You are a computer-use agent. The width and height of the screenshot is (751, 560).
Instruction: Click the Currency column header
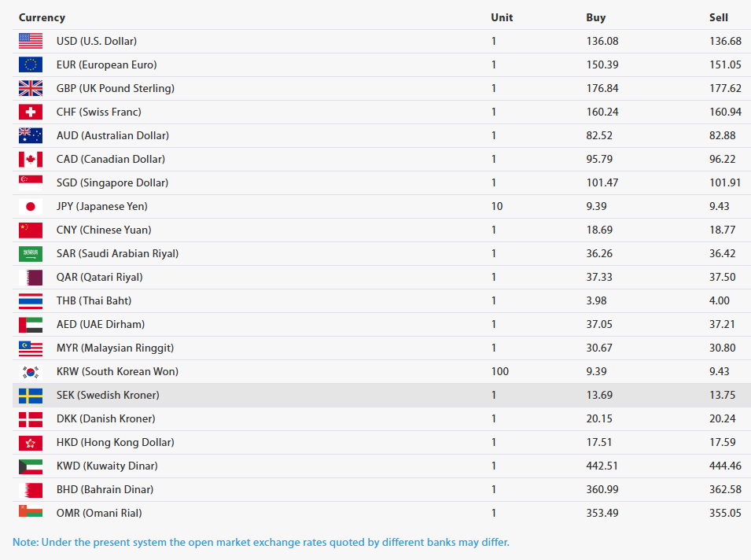click(42, 18)
